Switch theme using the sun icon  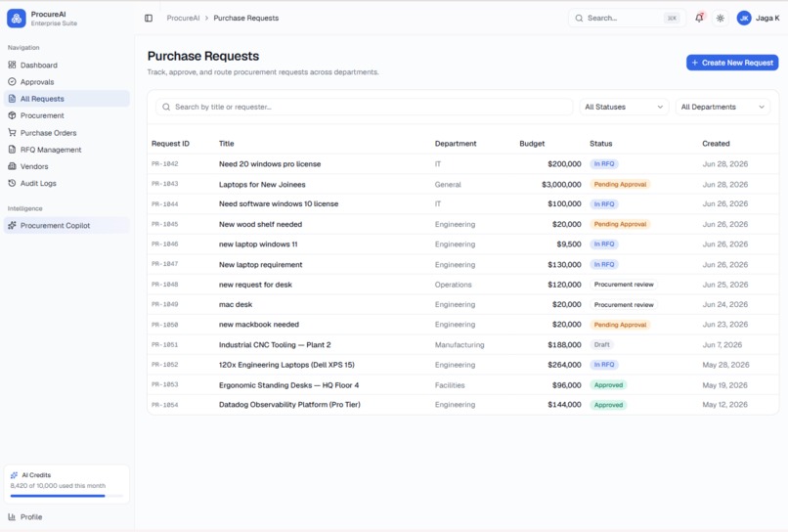721,19
